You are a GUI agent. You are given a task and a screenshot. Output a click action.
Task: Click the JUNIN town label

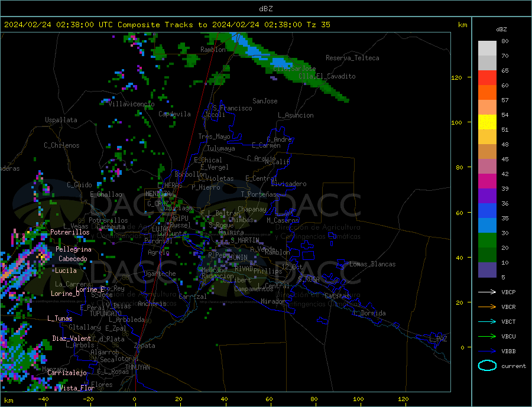pos(238,258)
